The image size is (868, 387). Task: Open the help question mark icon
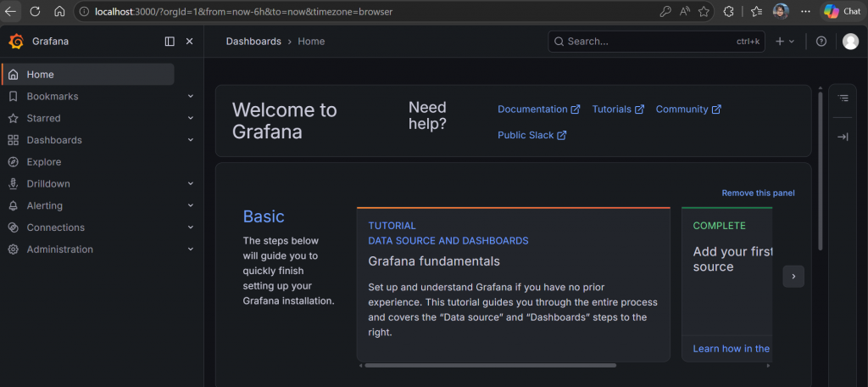821,42
